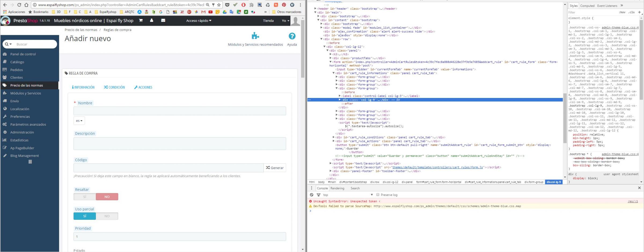Click the Tienda link in header

[x=268, y=21]
